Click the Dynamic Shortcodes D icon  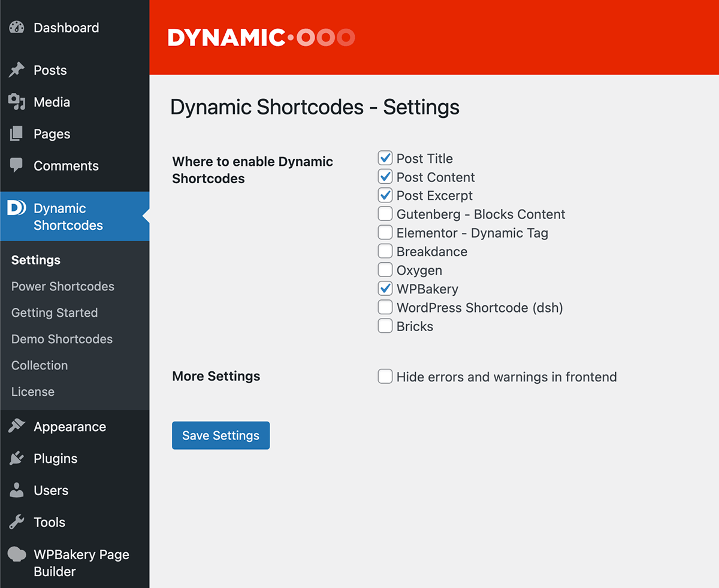tap(16, 208)
